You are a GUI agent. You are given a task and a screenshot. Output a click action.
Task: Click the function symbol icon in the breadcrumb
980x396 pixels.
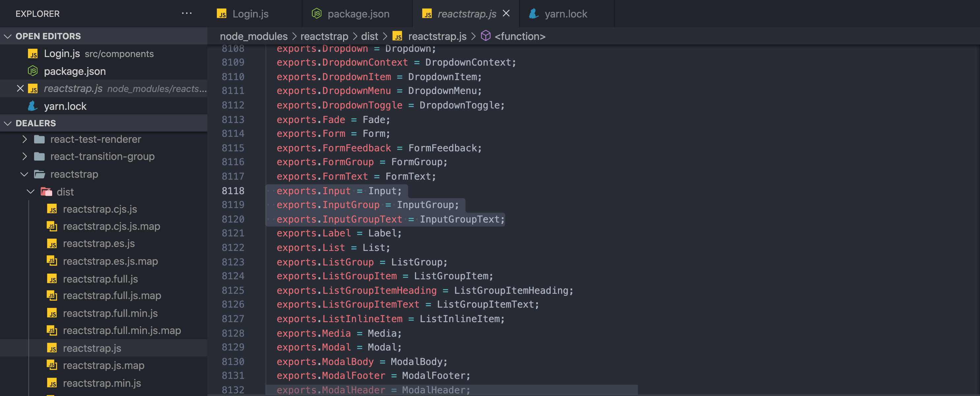[x=485, y=36]
